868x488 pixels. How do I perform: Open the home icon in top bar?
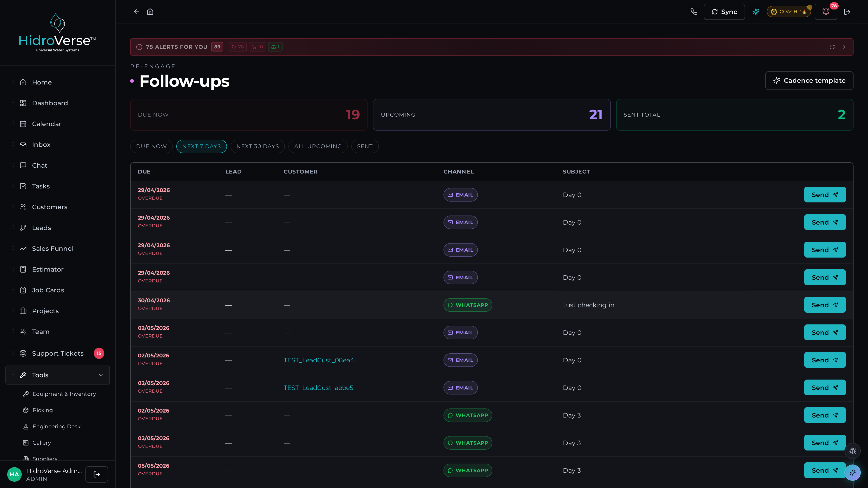click(150, 12)
